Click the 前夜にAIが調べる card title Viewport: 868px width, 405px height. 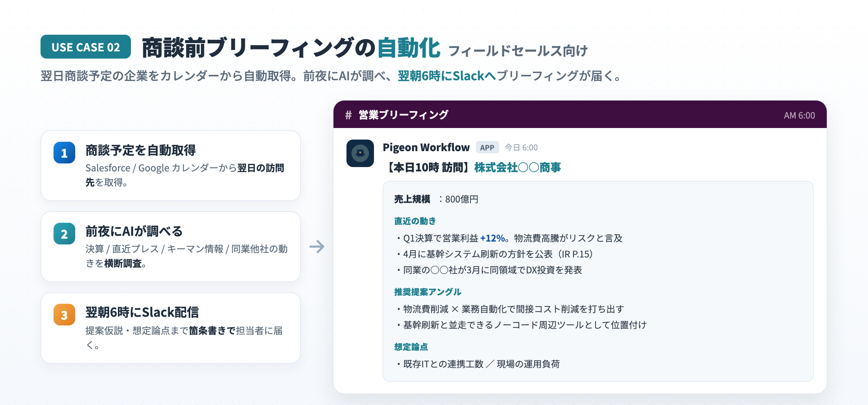pos(134,231)
